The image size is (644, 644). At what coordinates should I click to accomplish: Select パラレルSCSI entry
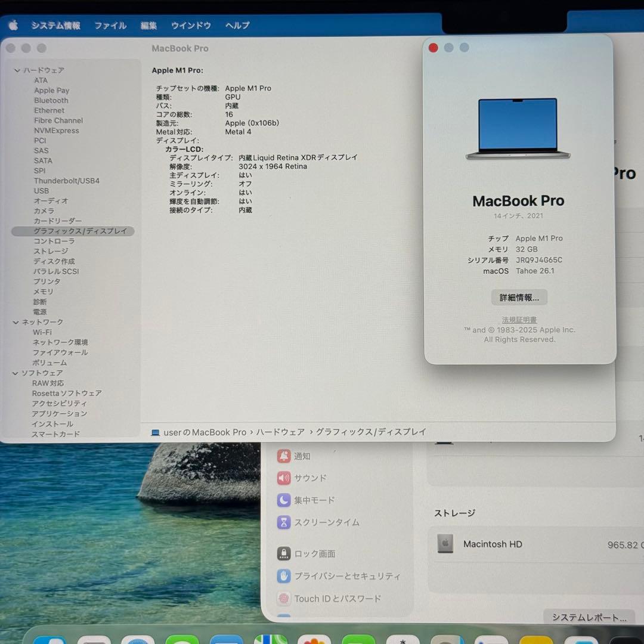click(x=56, y=271)
